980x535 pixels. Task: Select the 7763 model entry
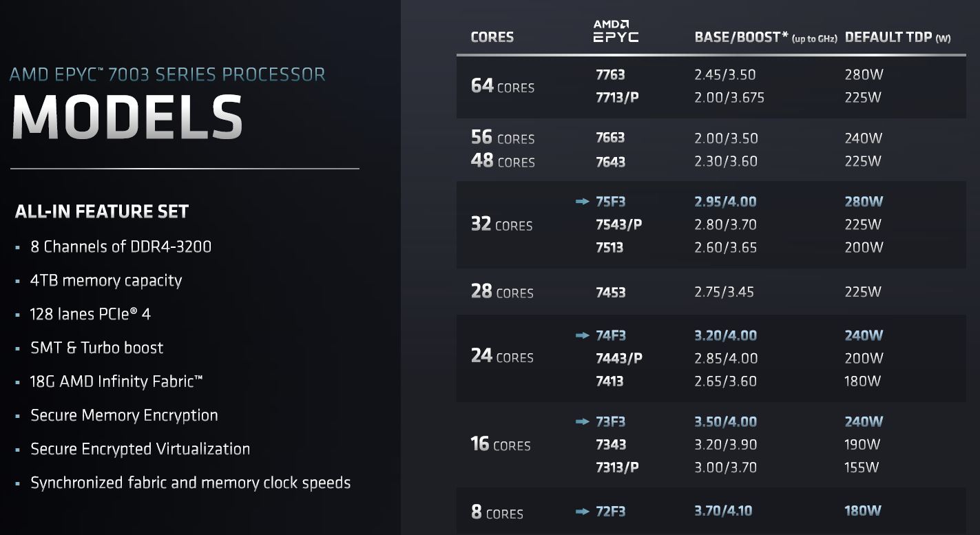click(x=610, y=75)
